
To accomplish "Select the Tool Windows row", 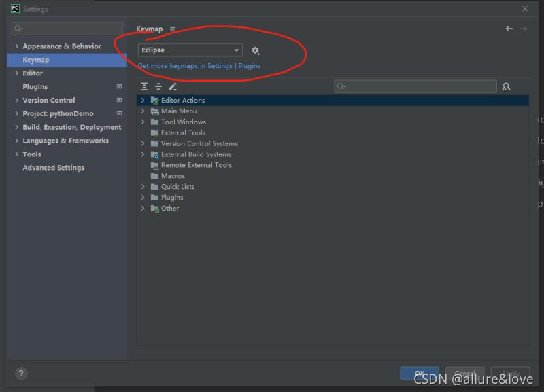I will point(333,122).
